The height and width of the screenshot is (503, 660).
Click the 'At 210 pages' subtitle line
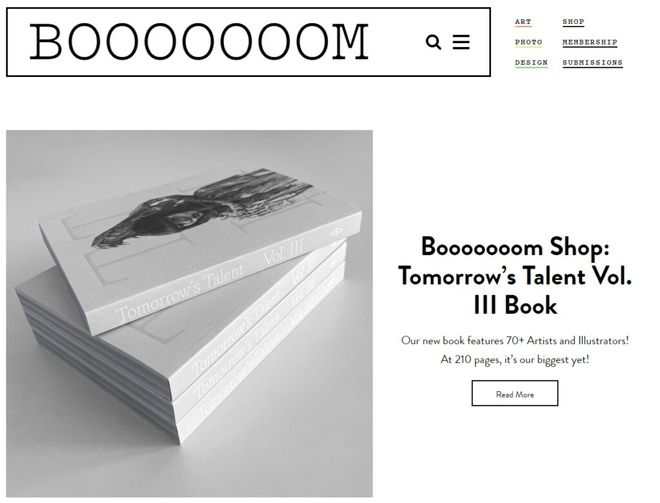(515, 360)
